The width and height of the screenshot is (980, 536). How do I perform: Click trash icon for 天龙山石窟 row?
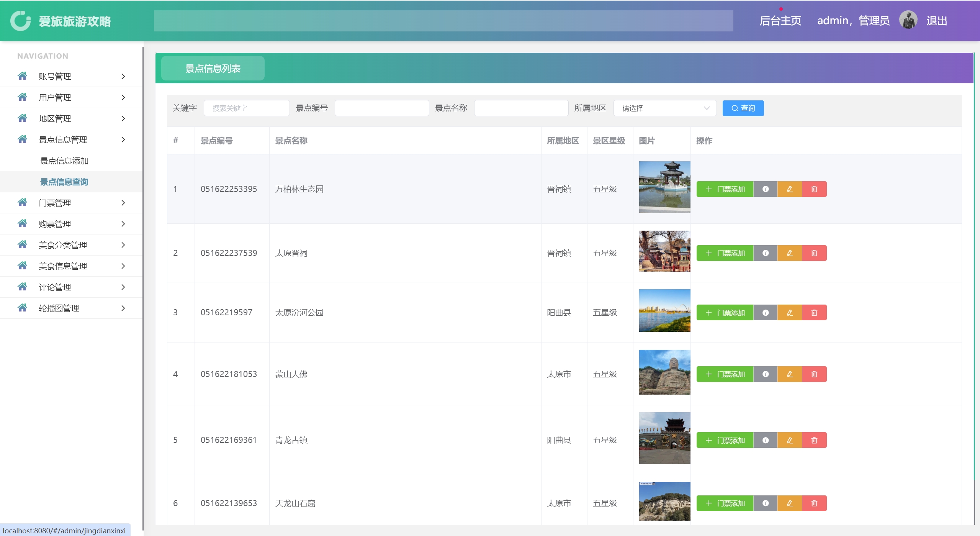(x=814, y=503)
